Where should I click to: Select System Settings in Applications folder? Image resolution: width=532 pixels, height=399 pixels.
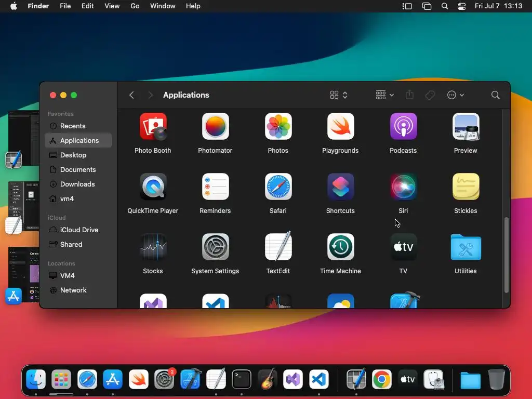pyautogui.click(x=216, y=247)
